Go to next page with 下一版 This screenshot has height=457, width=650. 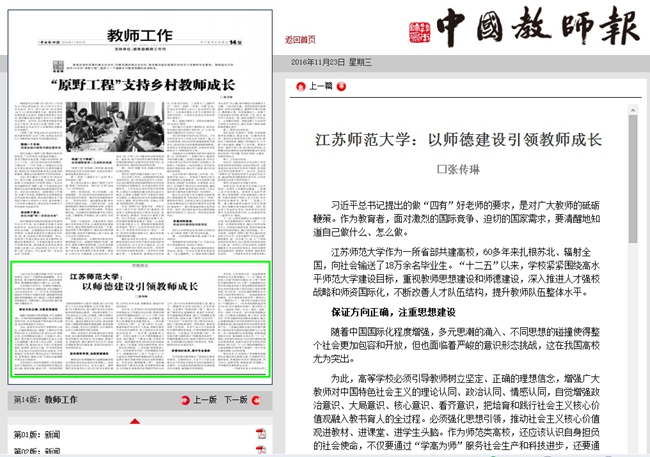pos(235,400)
